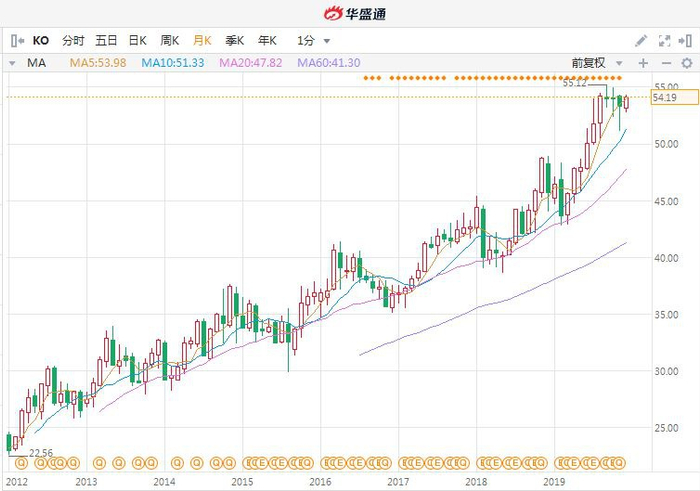Collapse the right side panel icon

[x=685, y=41]
